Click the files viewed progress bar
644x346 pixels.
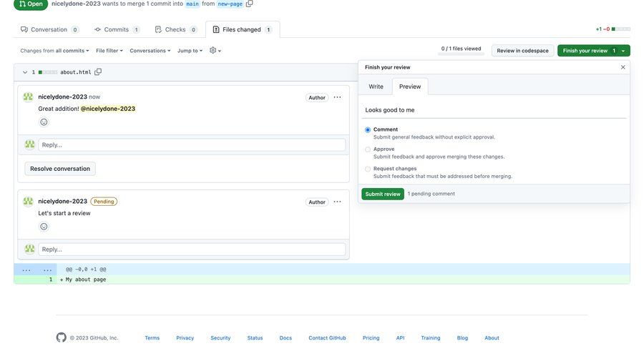pyautogui.click(x=462, y=54)
